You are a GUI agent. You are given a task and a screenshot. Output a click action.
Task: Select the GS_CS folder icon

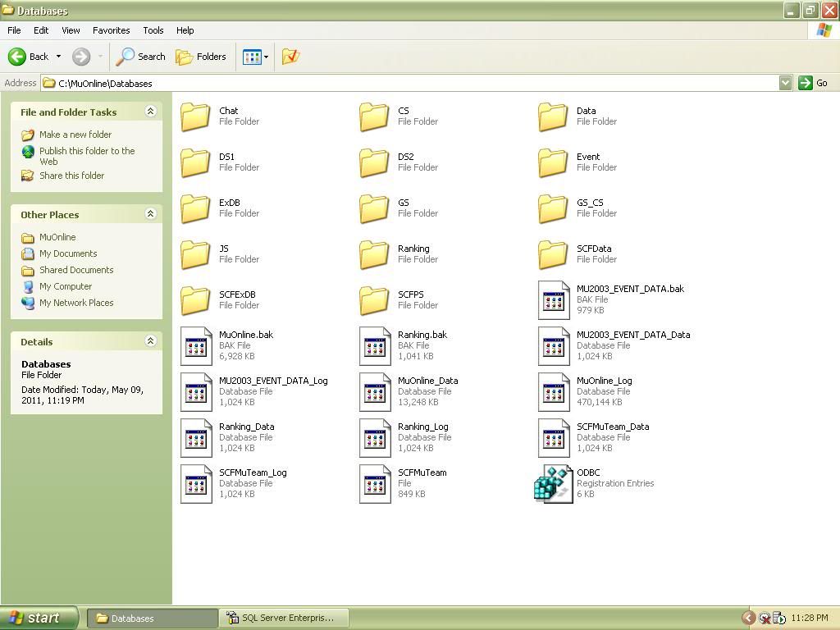coord(553,208)
